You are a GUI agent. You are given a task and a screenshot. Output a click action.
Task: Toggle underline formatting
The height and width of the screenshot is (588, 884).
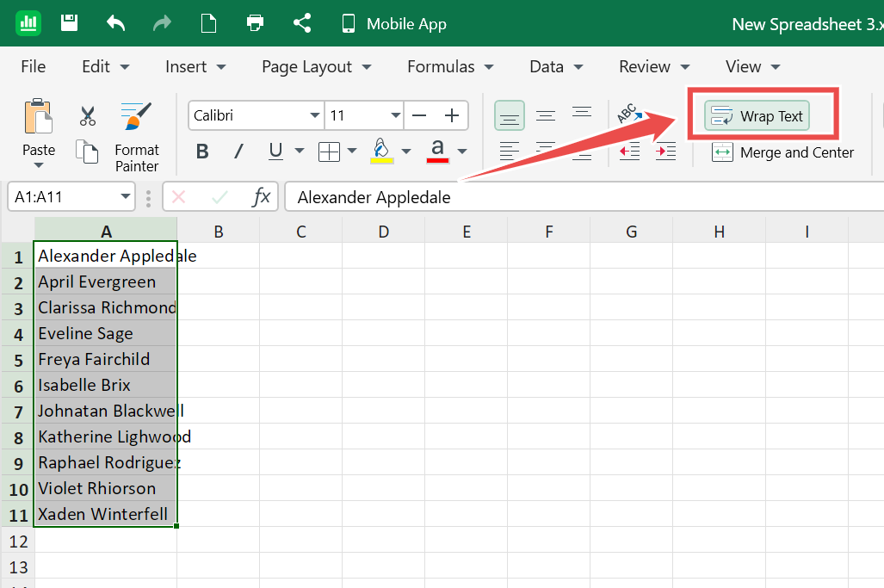point(275,151)
